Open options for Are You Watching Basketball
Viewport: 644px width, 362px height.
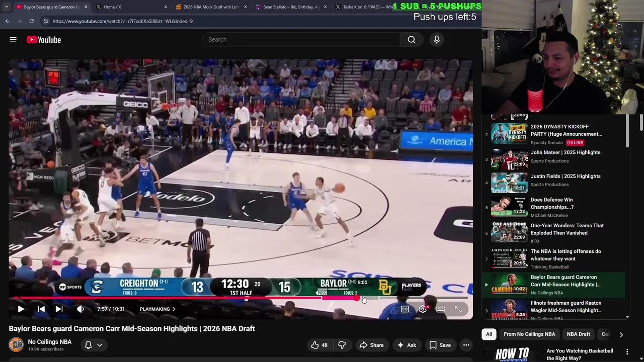click(x=627, y=351)
